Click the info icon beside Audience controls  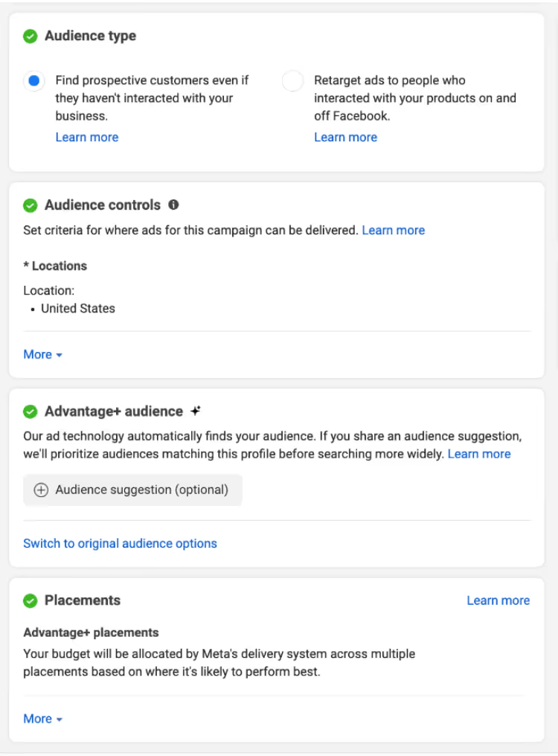(x=173, y=205)
